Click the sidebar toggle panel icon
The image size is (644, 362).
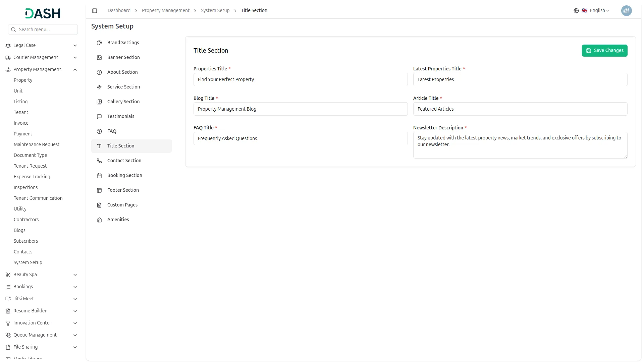[x=95, y=11]
